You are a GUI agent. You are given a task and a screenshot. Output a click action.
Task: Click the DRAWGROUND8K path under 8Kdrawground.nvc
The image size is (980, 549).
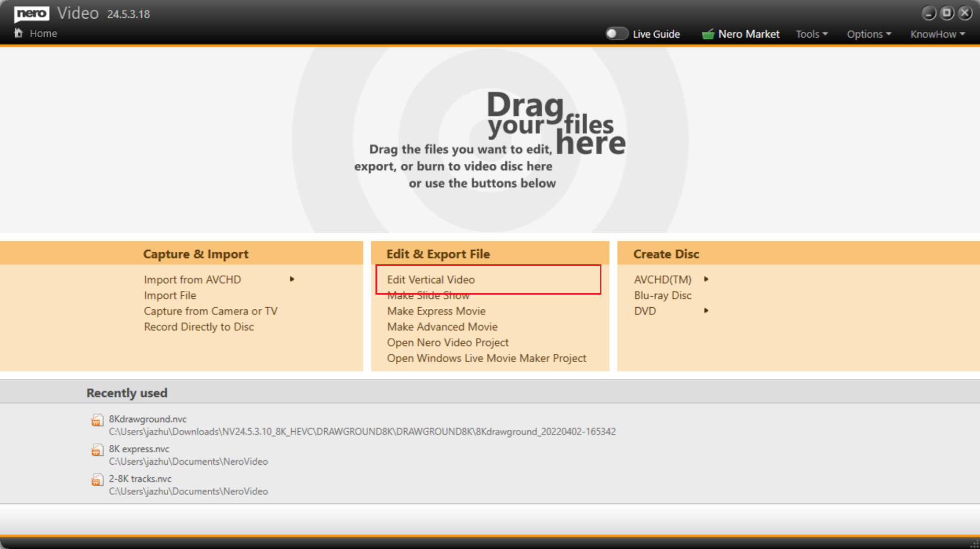(x=362, y=432)
